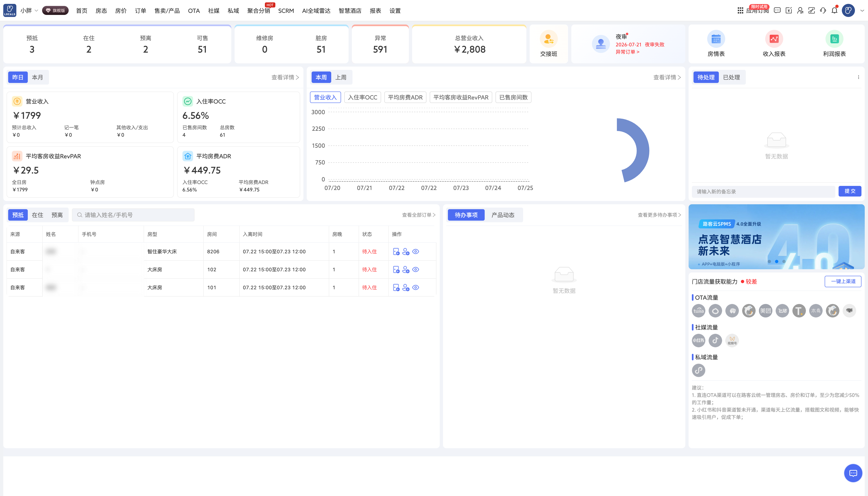This screenshot has width=868, height=496.
Task: Open the apps grid icon in header
Action: pos(740,11)
